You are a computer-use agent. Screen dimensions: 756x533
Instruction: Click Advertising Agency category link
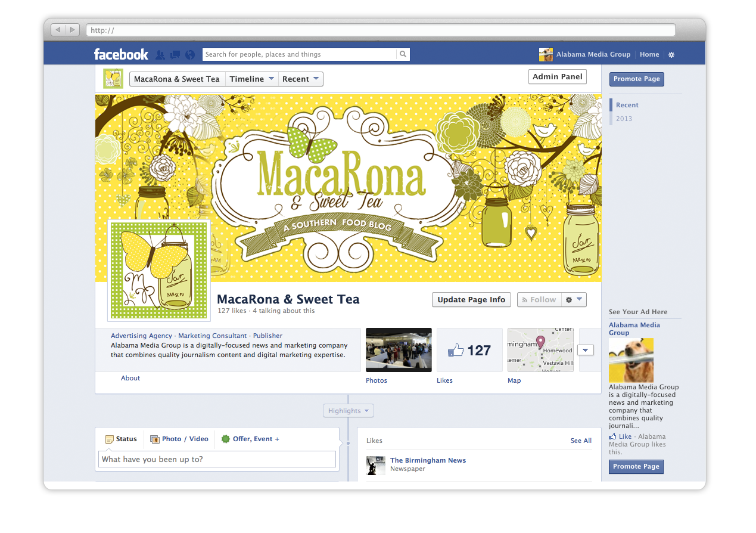tap(141, 336)
